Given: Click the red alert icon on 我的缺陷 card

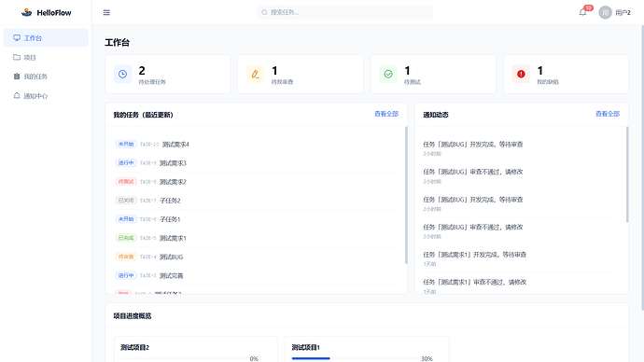Looking at the screenshot, I should click(521, 74).
